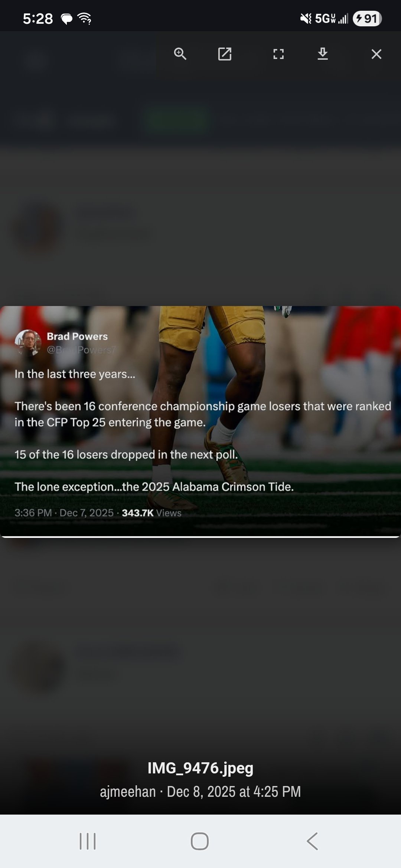401x868 pixels.
Task: Close the image viewer
Action: tap(376, 54)
